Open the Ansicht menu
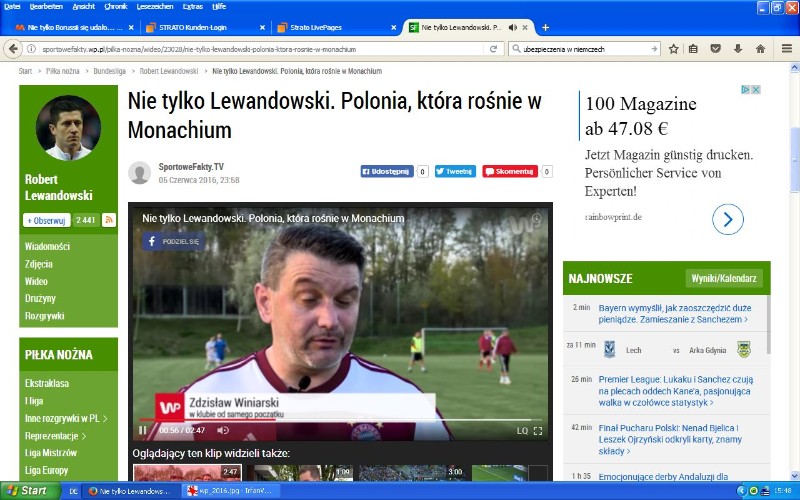 click(84, 7)
